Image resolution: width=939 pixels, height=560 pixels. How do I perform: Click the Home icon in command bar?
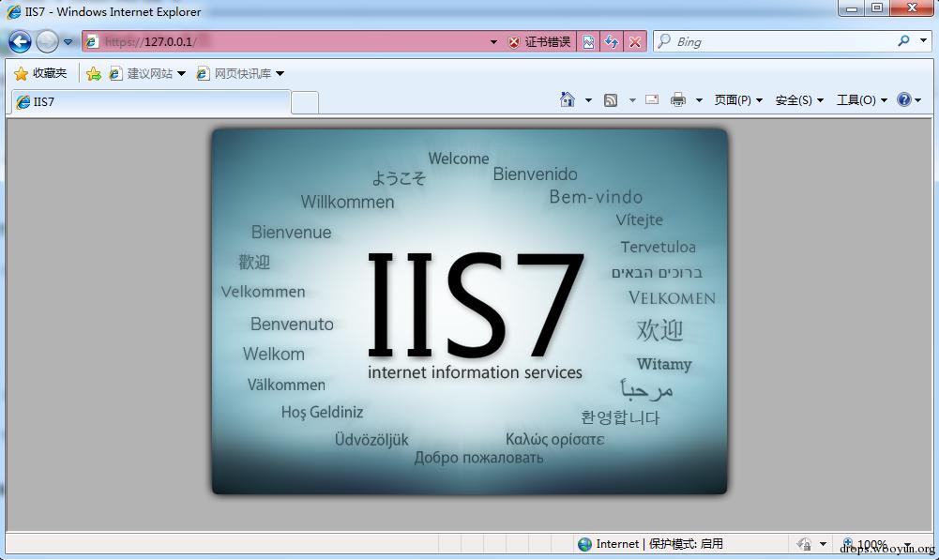(x=568, y=99)
